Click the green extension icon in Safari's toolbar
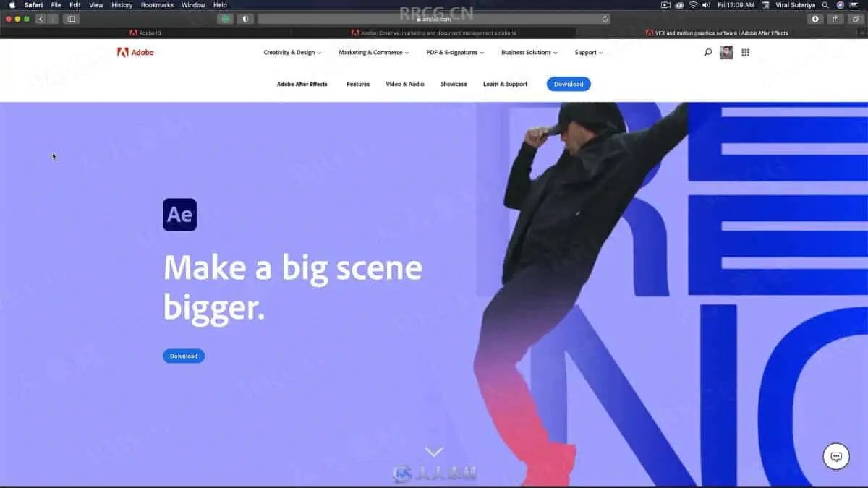Image resolution: width=868 pixels, height=488 pixels. tap(226, 19)
